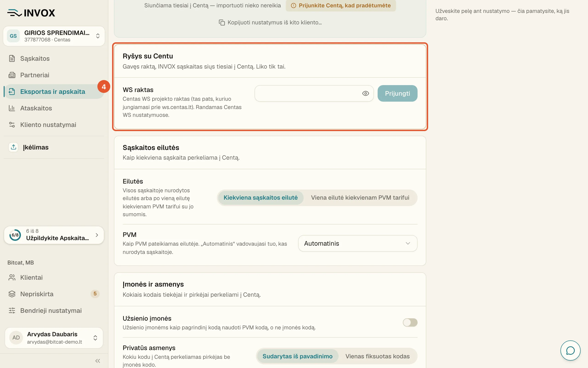
Task: Click the Kliento nustatymai sliders icon
Action: click(12, 125)
